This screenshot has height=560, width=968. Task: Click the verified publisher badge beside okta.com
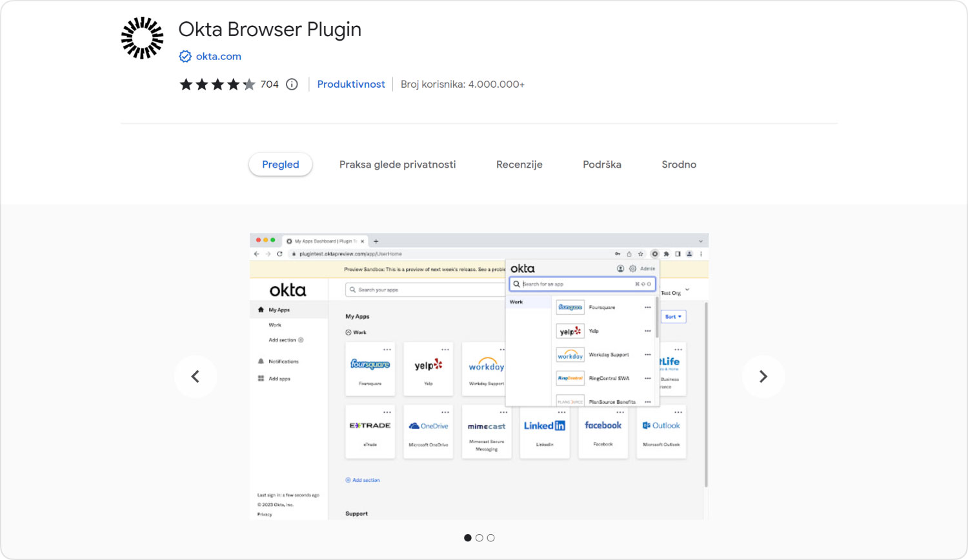pos(185,57)
